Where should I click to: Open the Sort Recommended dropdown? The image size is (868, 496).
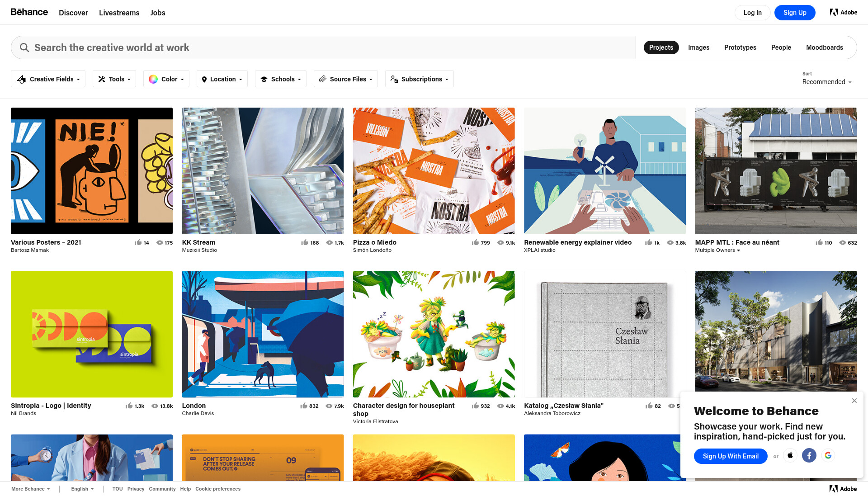point(827,82)
